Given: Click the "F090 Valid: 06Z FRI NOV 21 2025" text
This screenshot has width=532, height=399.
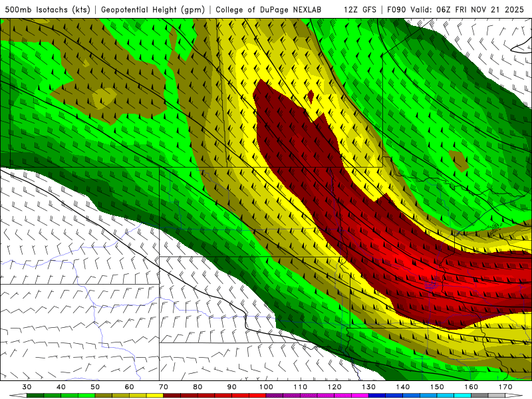Looking at the screenshot, I should (x=456, y=9).
